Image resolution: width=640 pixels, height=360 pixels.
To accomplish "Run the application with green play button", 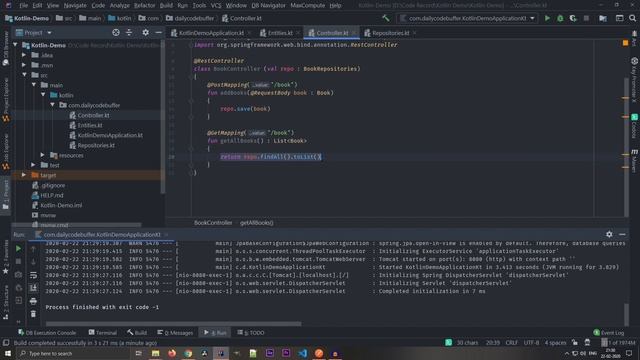I will click(x=547, y=18).
